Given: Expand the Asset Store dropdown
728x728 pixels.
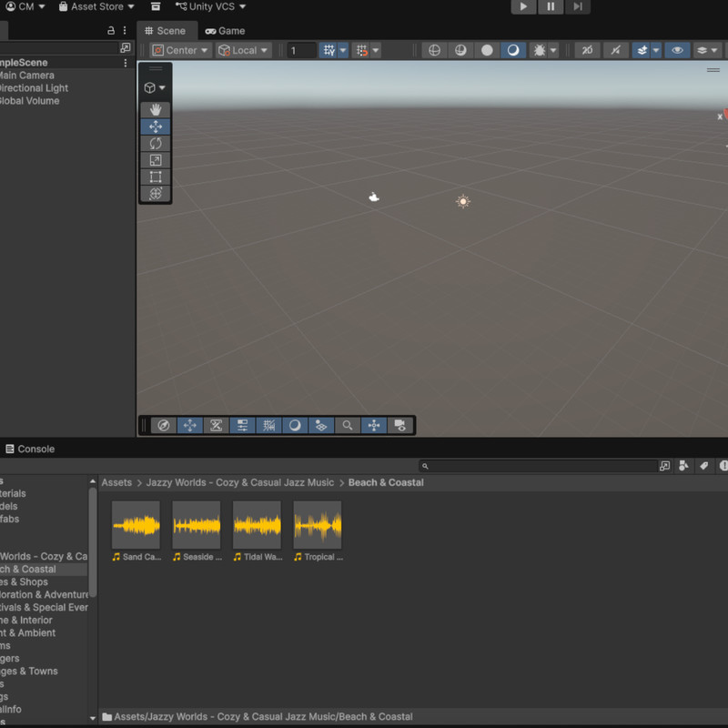Looking at the screenshot, I should (96, 6).
